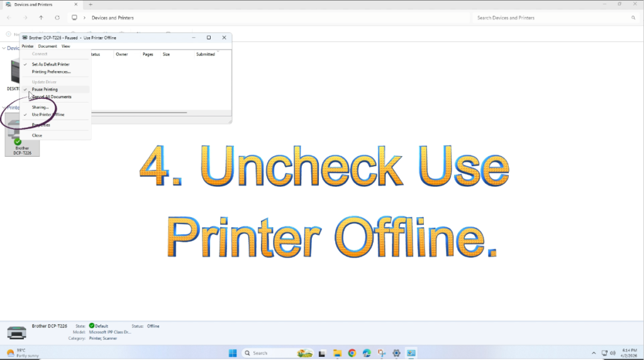The height and width of the screenshot is (360, 644).
Task: Open the Sharing... menu entry
Action: tap(40, 107)
